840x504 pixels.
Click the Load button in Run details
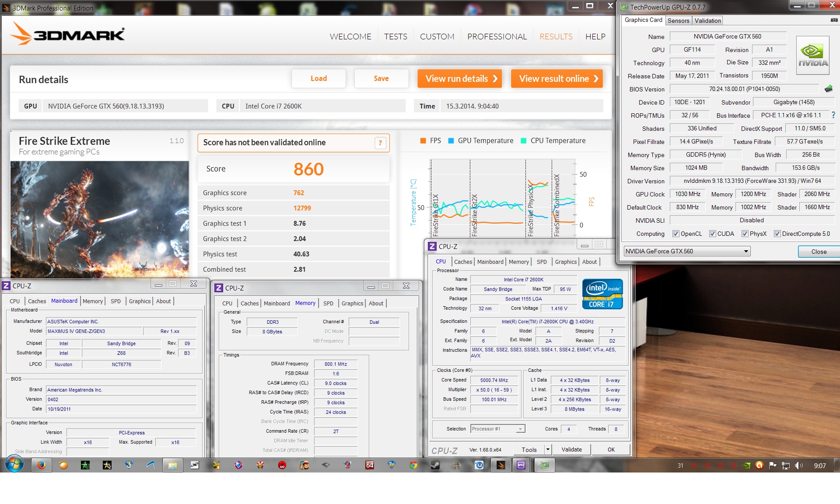tap(318, 78)
